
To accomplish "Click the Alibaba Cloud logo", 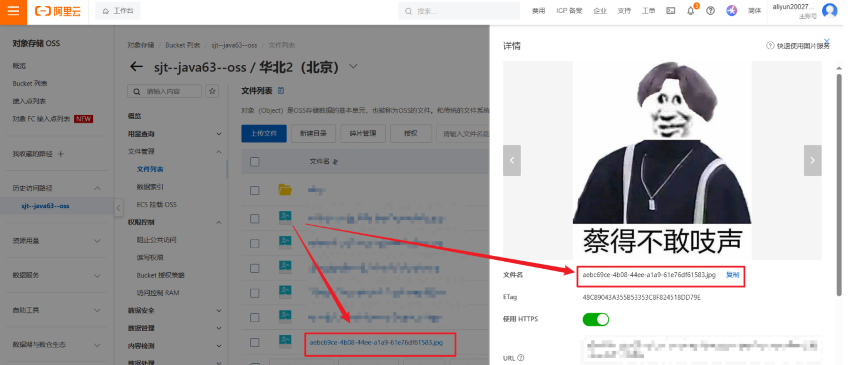I will point(58,11).
